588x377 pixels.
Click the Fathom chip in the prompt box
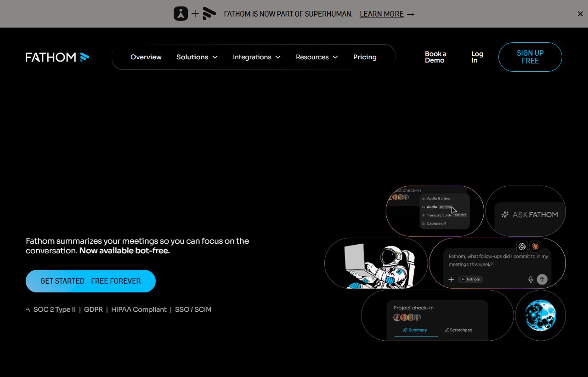tap(470, 279)
